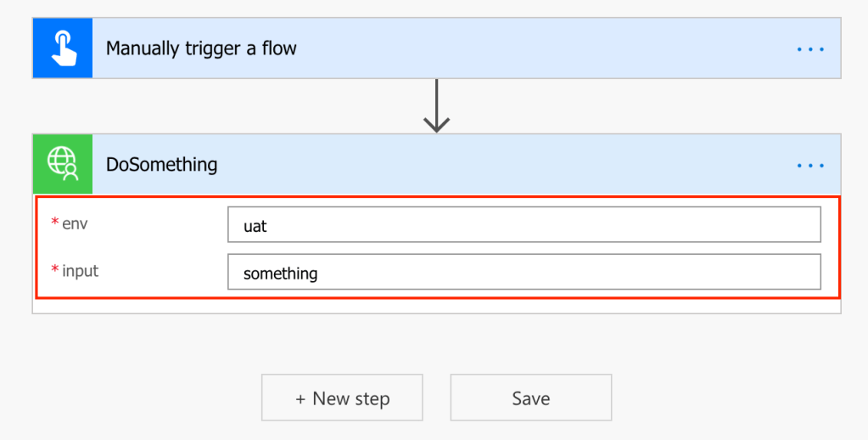Image resolution: width=868 pixels, height=440 pixels.
Task: Click the arrow connector between the steps
Action: click(436, 106)
